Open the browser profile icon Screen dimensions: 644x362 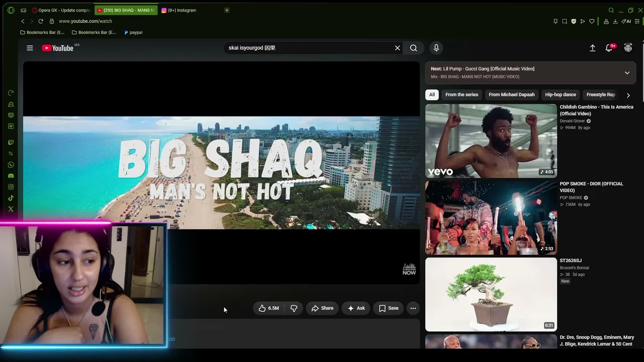click(606, 21)
